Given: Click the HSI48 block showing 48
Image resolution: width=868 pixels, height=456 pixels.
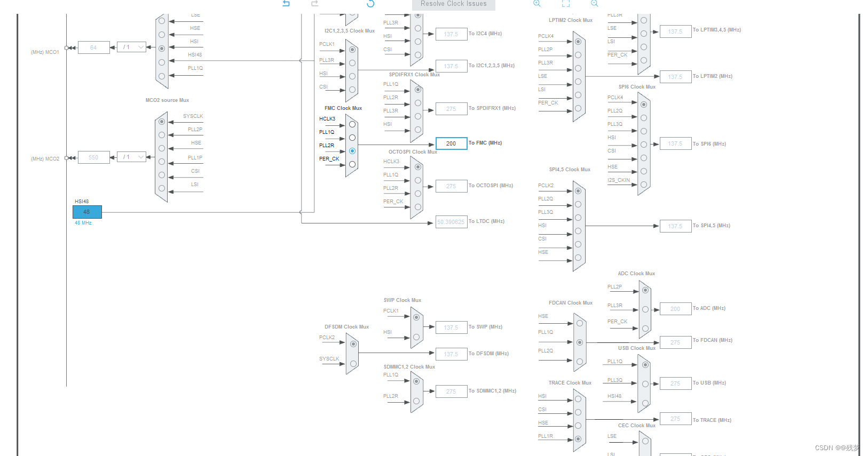Looking at the screenshot, I should click(x=87, y=212).
